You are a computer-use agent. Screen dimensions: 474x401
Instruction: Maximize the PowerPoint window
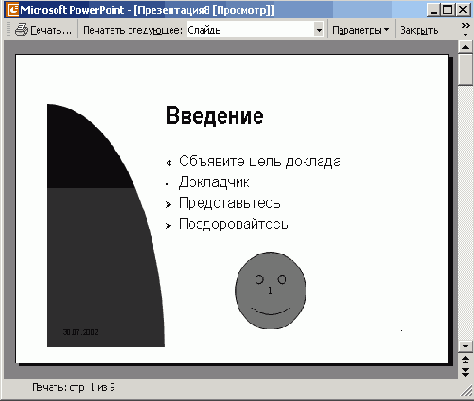point(447,10)
